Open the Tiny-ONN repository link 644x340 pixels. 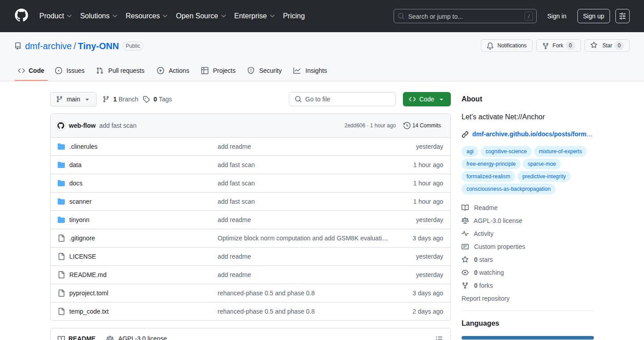click(x=98, y=46)
